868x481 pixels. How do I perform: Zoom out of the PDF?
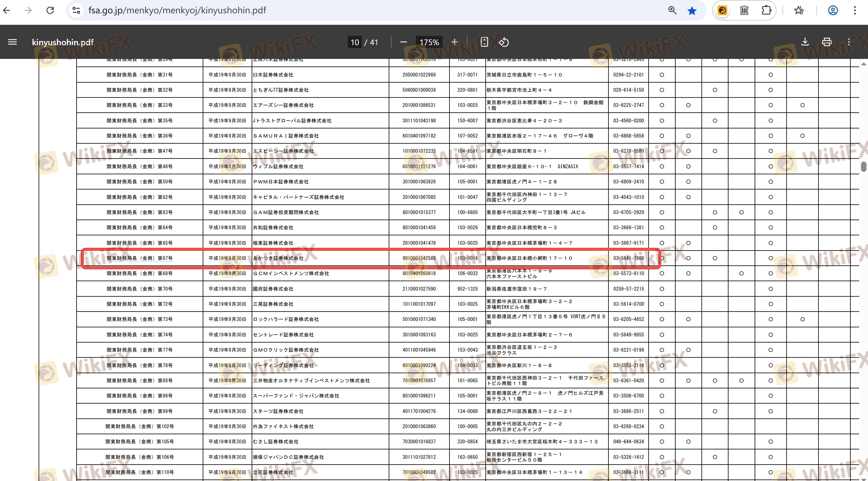coord(403,42)
